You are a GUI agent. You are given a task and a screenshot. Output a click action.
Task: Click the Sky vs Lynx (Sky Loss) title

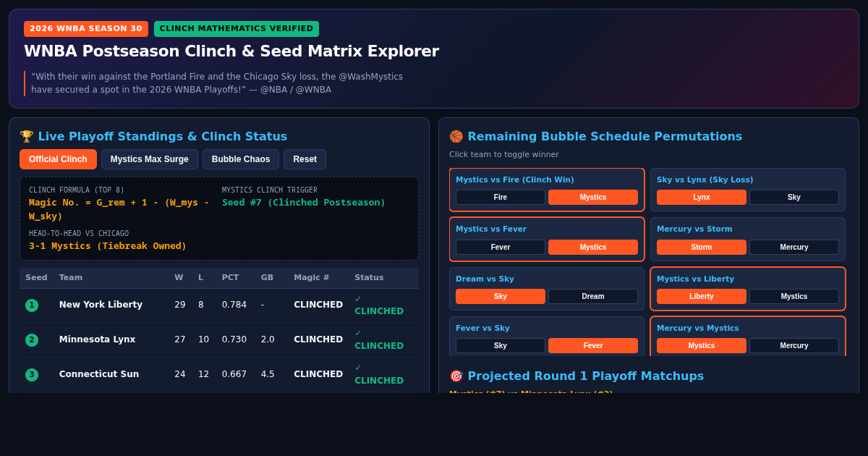point(705,180)
